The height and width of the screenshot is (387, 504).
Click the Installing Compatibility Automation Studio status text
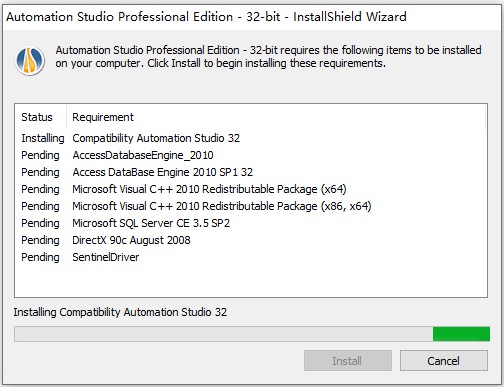click(120, 312)
